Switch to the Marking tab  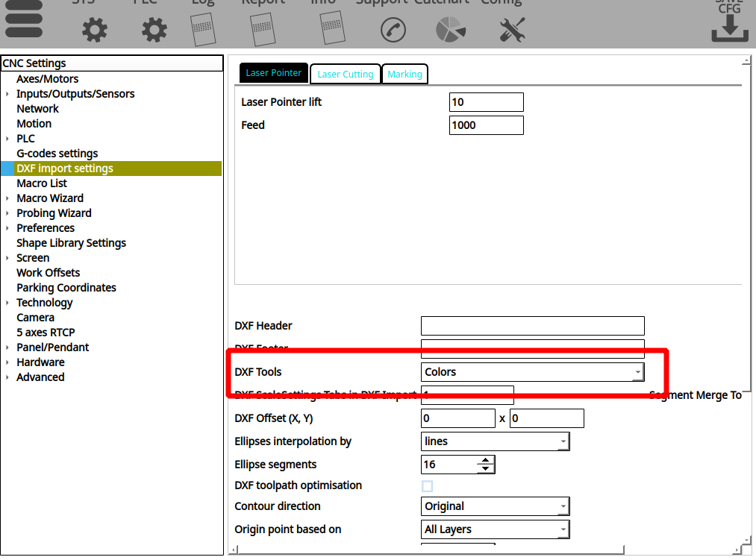[x=404, y=74]
